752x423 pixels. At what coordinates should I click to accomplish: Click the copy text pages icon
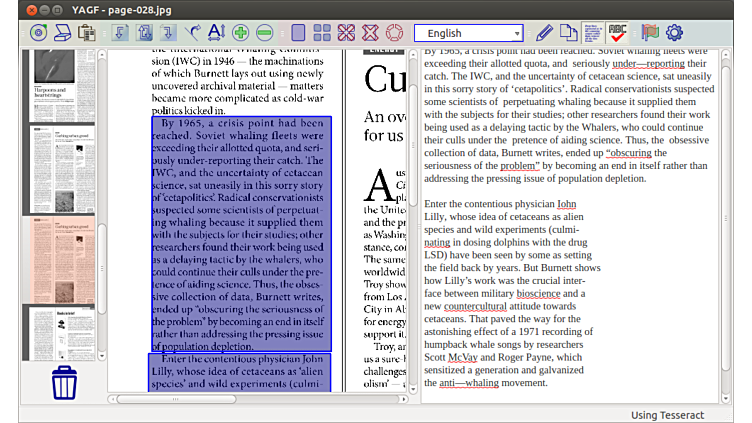pos(568,33)
